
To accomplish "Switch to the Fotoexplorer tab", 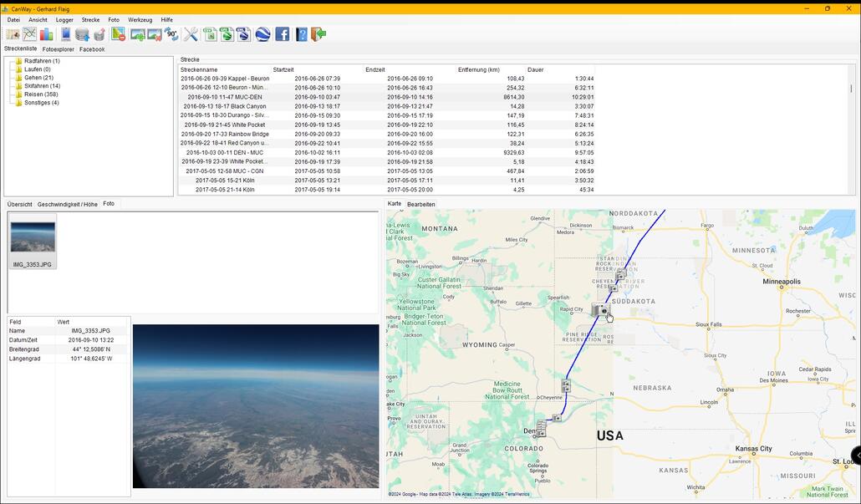I will 58,49.
